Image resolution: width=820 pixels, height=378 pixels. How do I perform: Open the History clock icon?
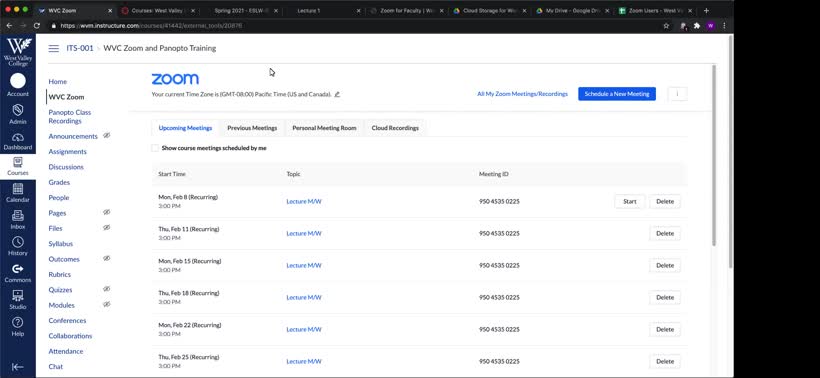18,242
